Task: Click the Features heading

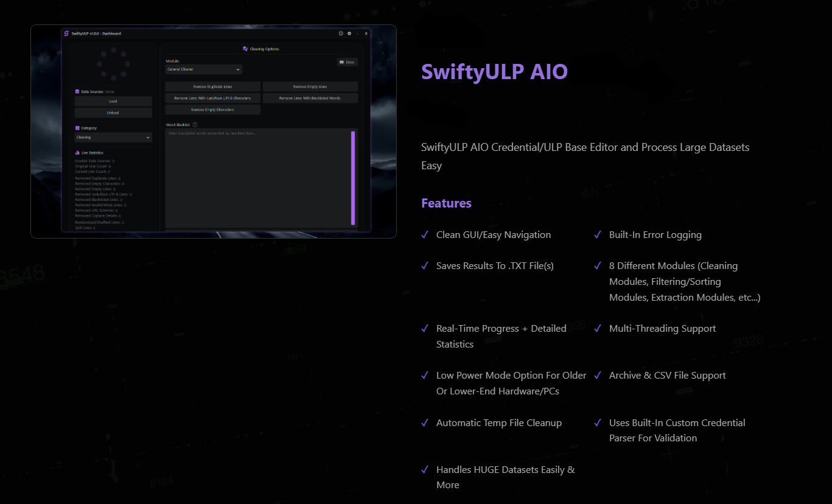Action: (x=446, y=203)
